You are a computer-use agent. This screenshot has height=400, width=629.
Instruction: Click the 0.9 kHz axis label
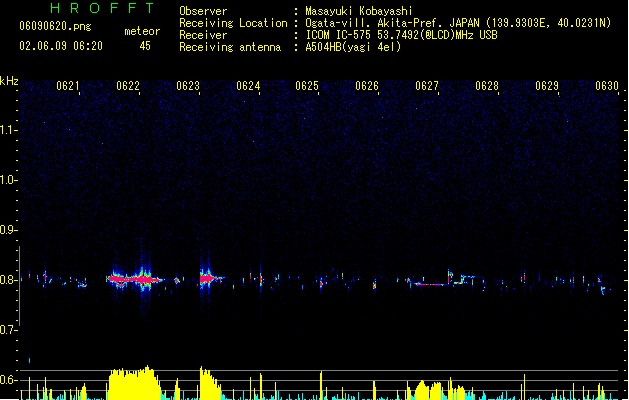tap(8, 230)
